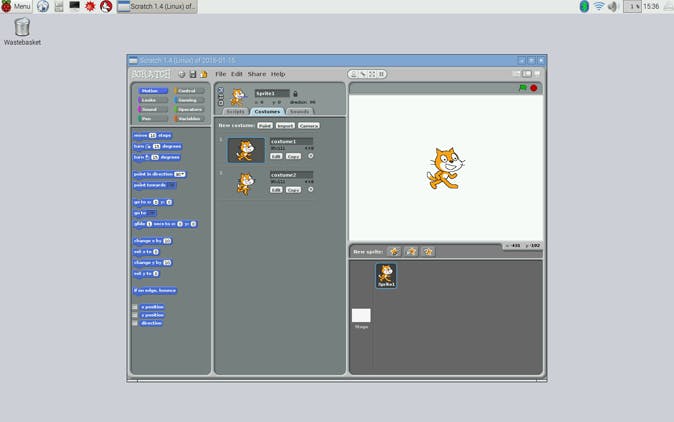Get a surprise sprite icon
The height and width of the screenshot is (422, 674).
click(x=428, y=251)
